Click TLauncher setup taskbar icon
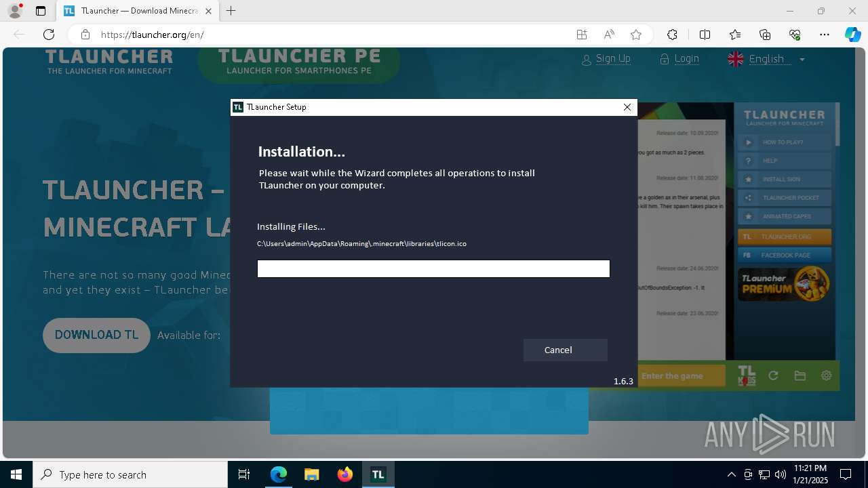The width and height of the screenshot is (868, 488). point(378,474)
